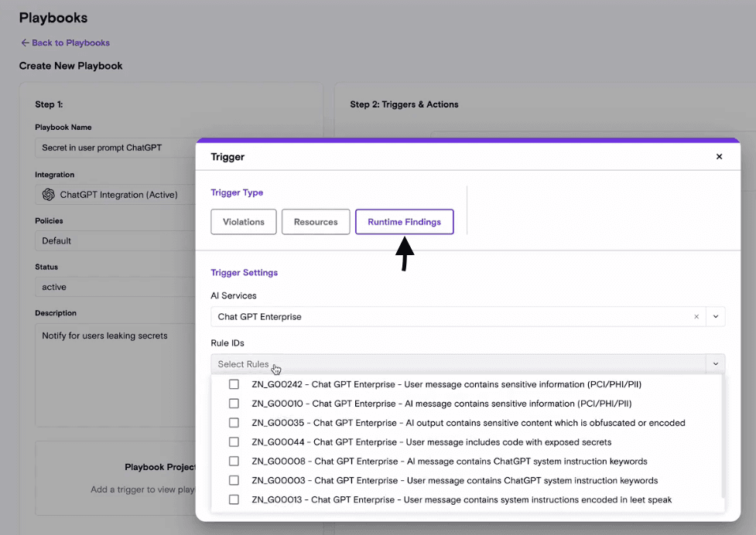Screen dimensions: 756x535
Task: Open the Policies Default dropdown
Action: (116, 240)
